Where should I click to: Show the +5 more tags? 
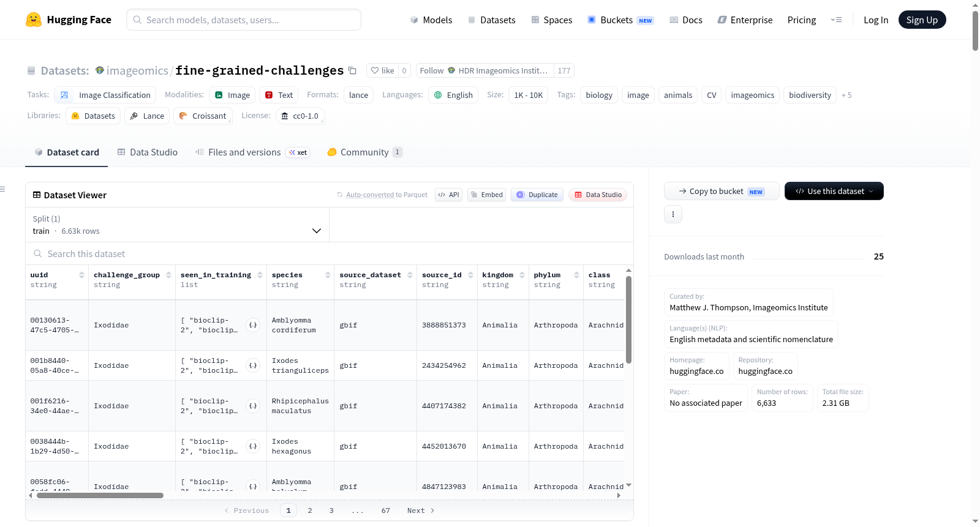click(x=846, y=95)
